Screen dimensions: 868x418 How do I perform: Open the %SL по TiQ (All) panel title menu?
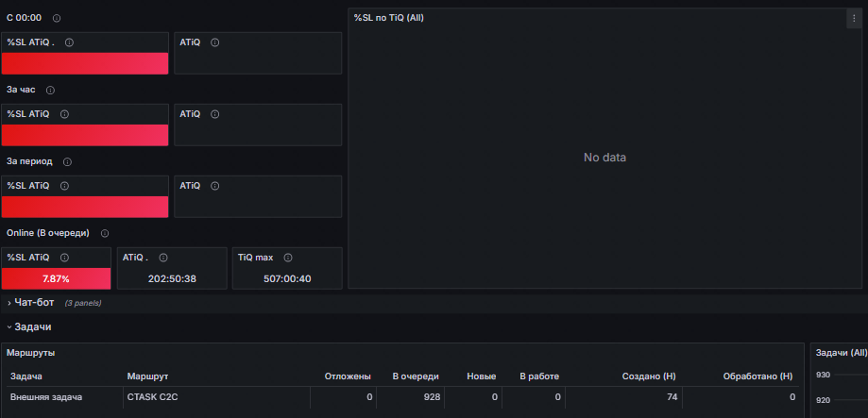click(388, 18)
